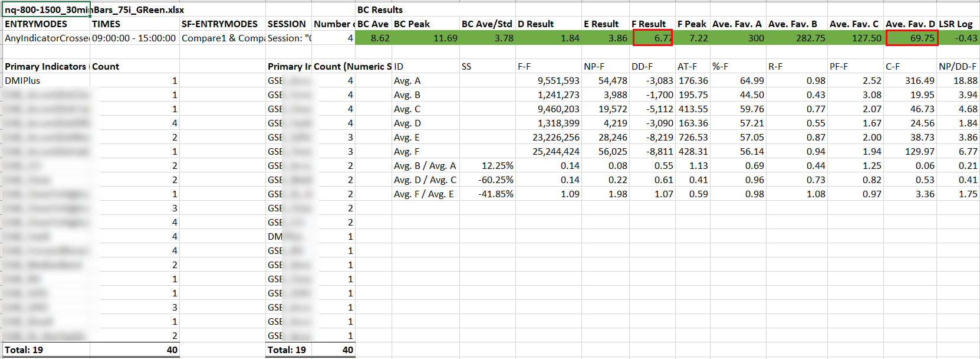This screenshot has height=359, width=980.
Task: Click the SF-ENTRYMODES header cell
Action: click(219, 24)
